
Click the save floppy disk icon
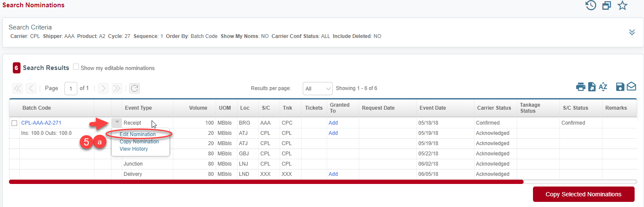tap(620, 87)
